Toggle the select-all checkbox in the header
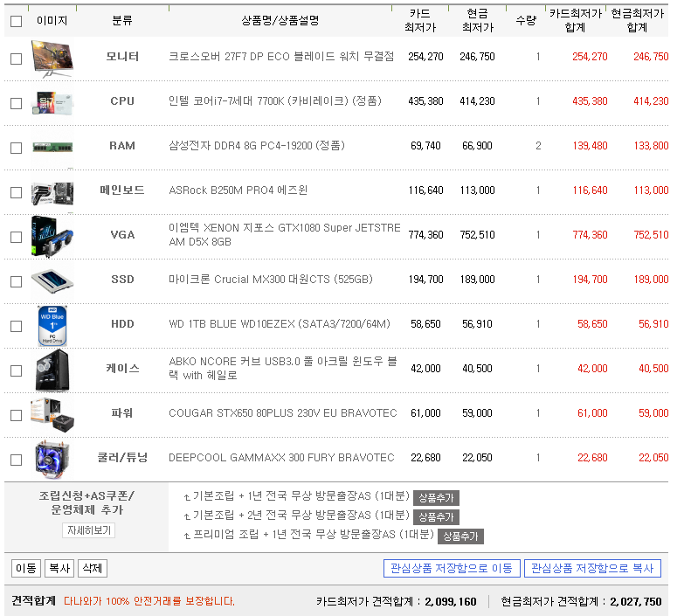This screenshot has height=616, width=691. (17, 21)
